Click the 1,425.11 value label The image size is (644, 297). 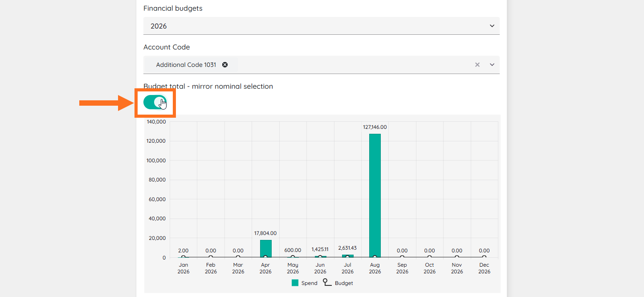click(320, 249)
